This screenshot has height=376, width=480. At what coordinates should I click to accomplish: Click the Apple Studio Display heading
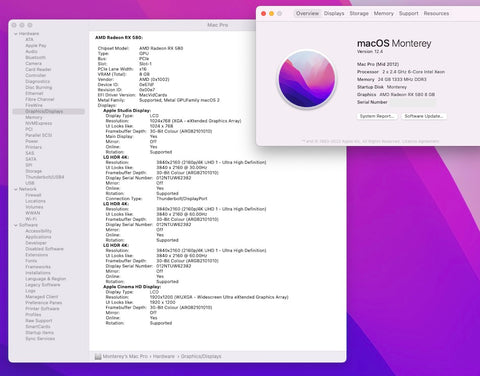pyautogui.click(x=127, y=110)
